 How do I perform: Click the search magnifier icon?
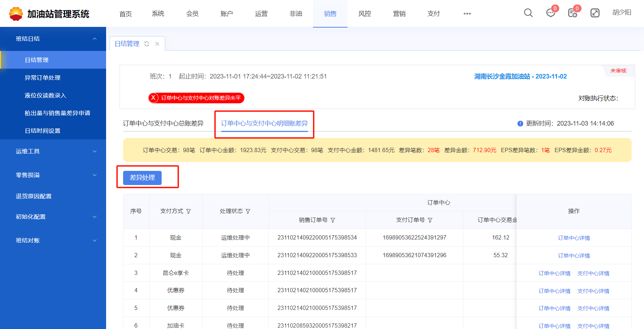[x=528, y=13]
